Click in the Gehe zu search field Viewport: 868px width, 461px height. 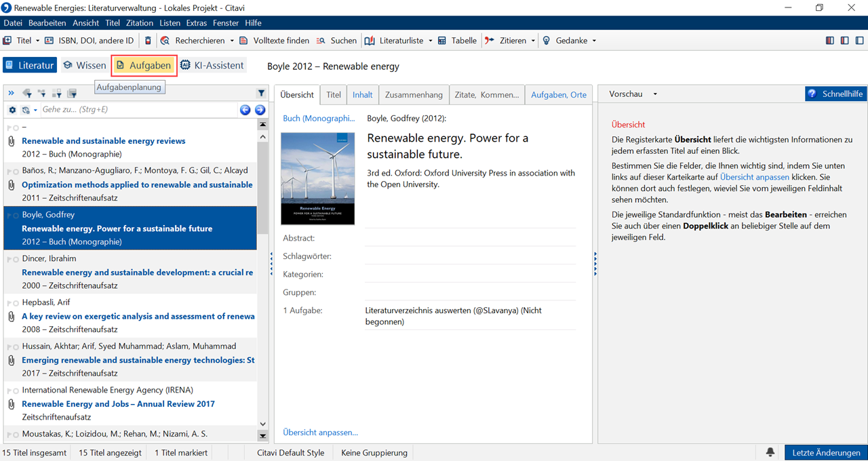(x=136, y=110)
